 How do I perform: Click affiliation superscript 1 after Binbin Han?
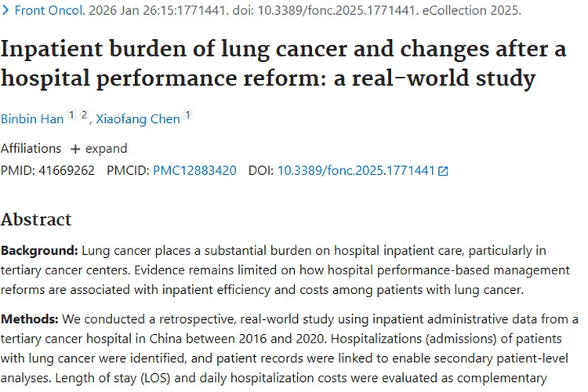(71, 116)
